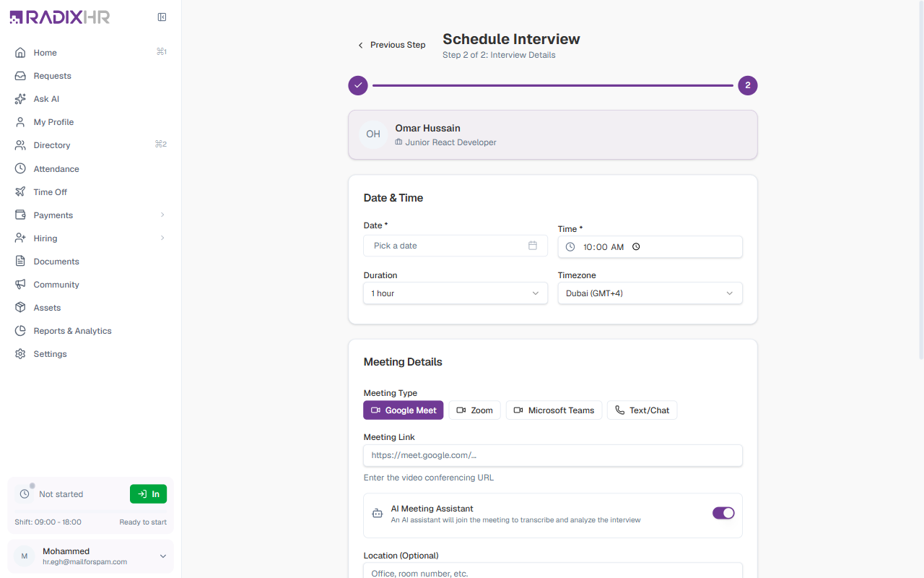
Task: Click the page vertical scrollbar
Action: (920, 181)
